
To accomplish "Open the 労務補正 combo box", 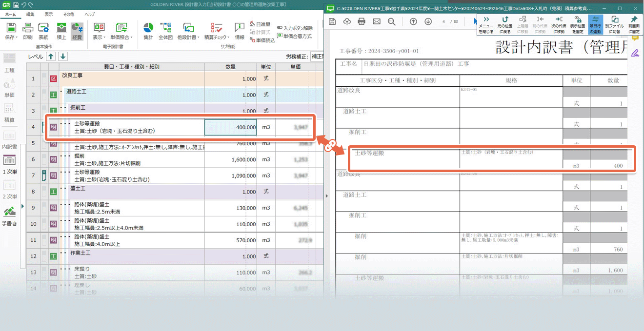I will pos(317,57).
